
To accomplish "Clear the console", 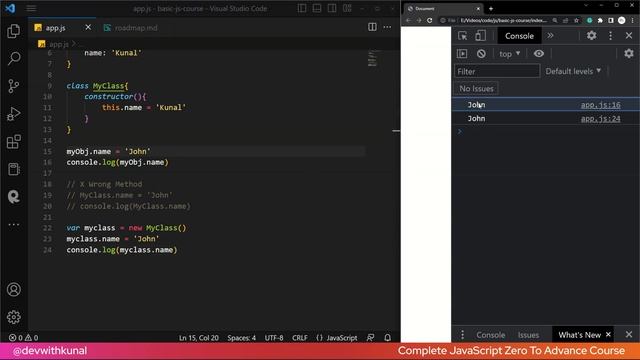I will click(x=481, y=53).
